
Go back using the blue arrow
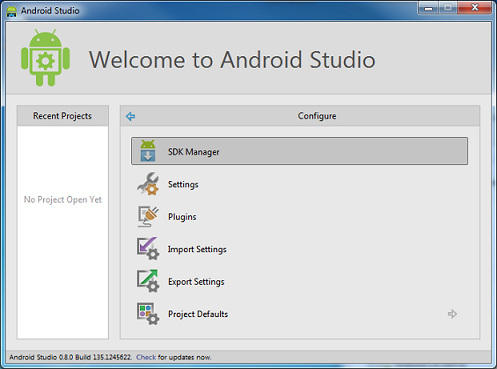pos(130,116)
